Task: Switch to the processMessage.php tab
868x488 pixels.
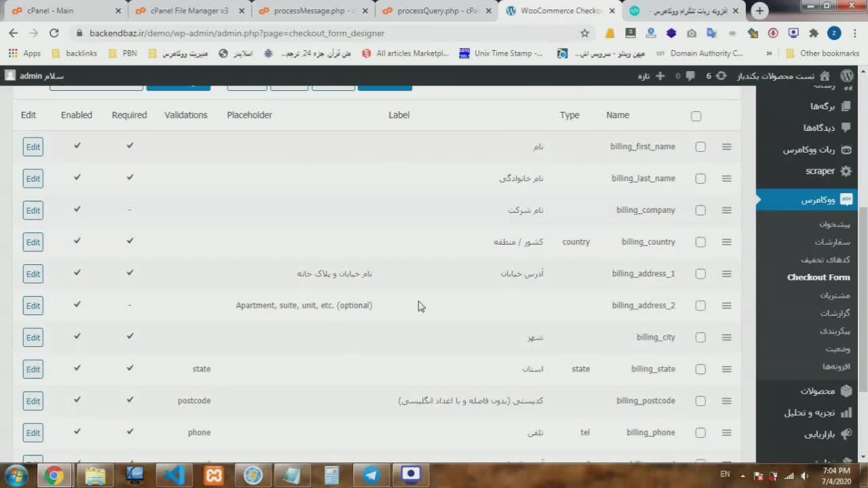Action: click(x=312, y=11)
